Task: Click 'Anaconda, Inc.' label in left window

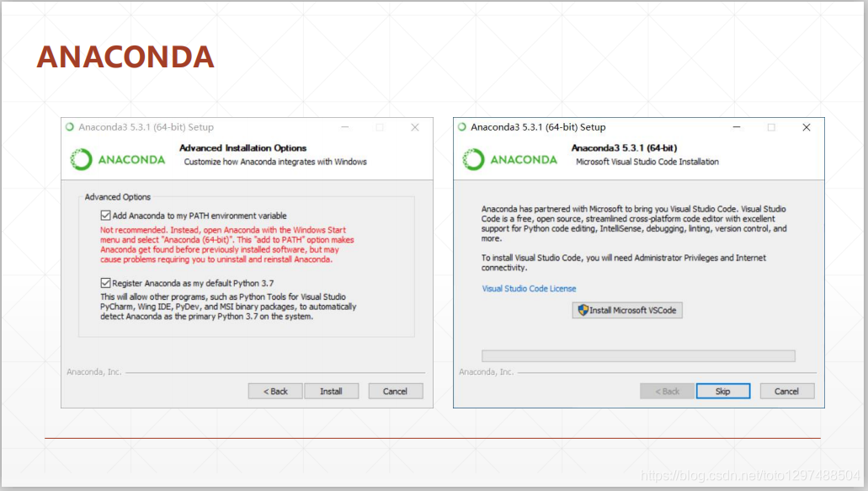Action: click(94, 372)
